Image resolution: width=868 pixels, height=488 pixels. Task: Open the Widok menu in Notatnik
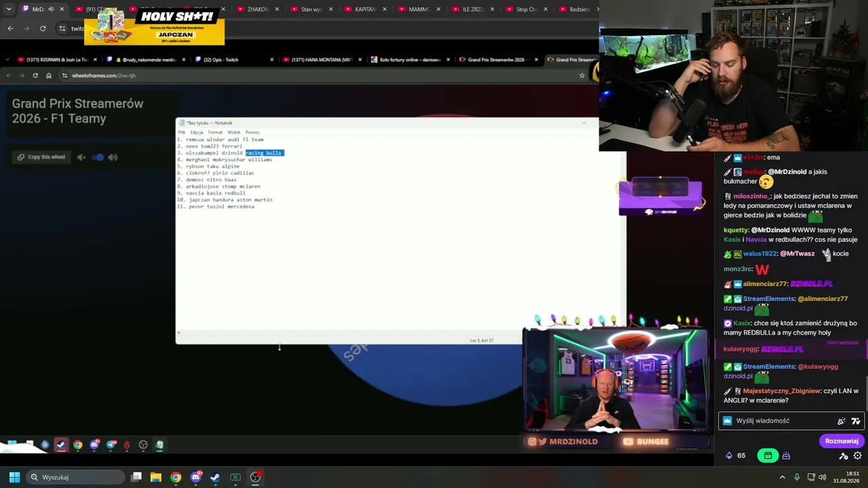point(234,132)
